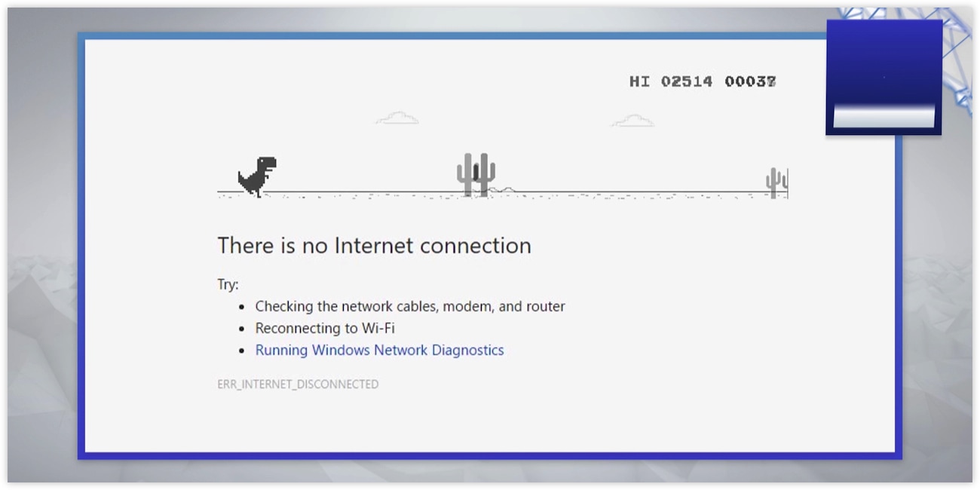Click the right cloud outline
The height and width of the screenshot is (490, 980).
click(x=632, y=121)
